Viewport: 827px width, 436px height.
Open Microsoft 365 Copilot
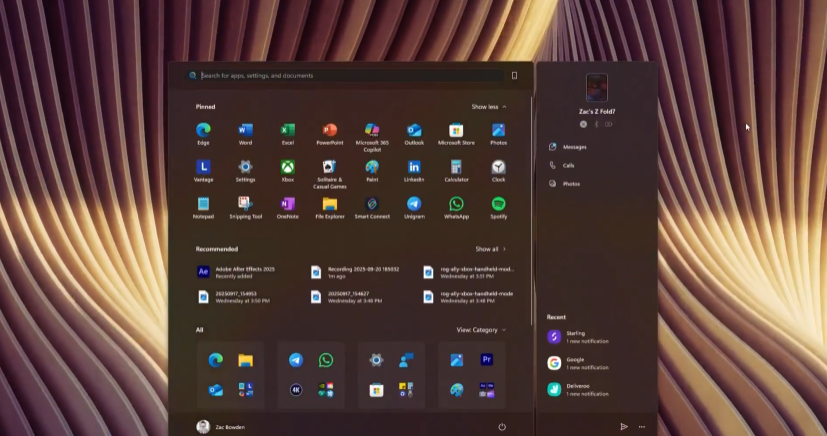click(372, 137)
